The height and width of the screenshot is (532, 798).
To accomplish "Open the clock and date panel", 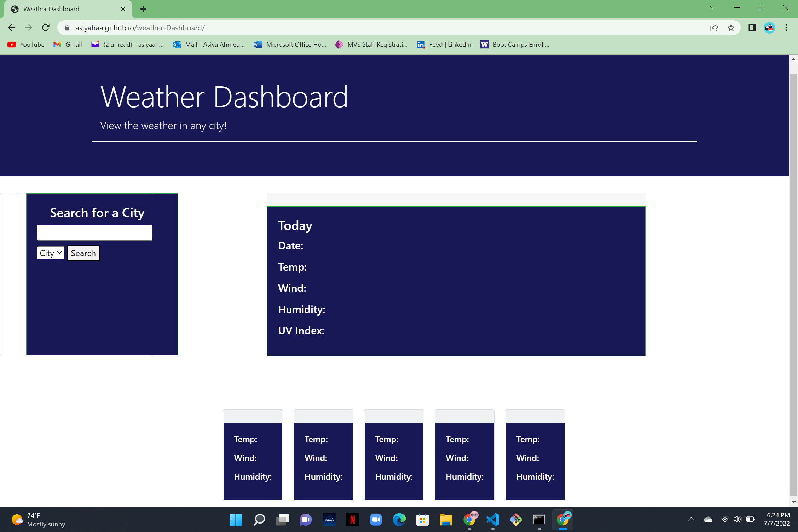I will tap(777, 520).
